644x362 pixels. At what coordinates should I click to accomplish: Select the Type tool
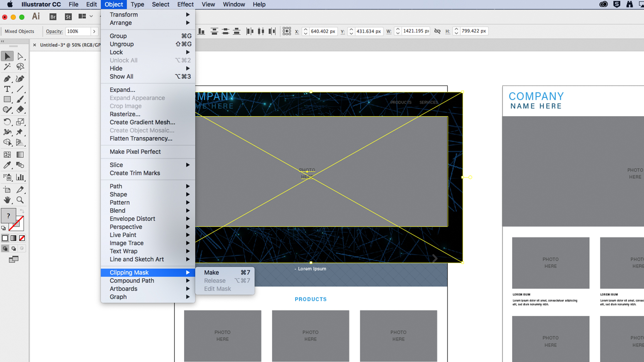[7, 89]
